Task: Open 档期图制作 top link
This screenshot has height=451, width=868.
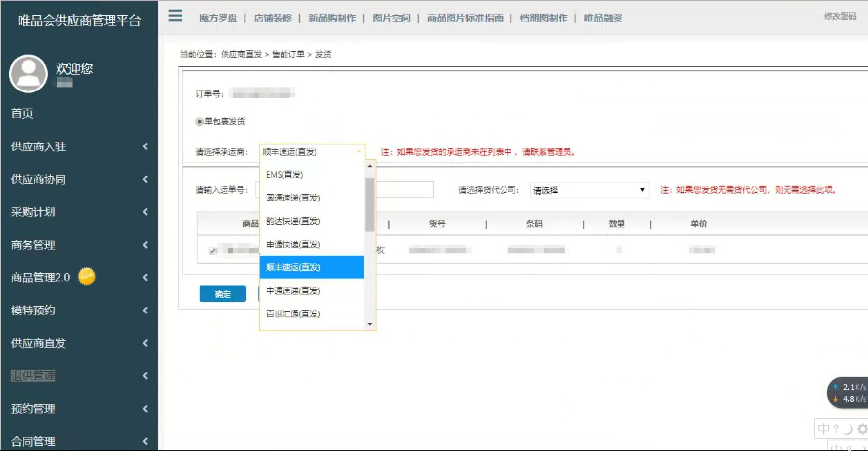Action: click(543, 18)
